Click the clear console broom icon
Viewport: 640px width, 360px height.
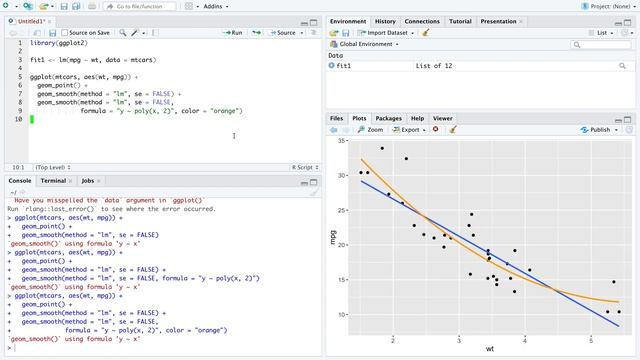(x=313, y=192)
